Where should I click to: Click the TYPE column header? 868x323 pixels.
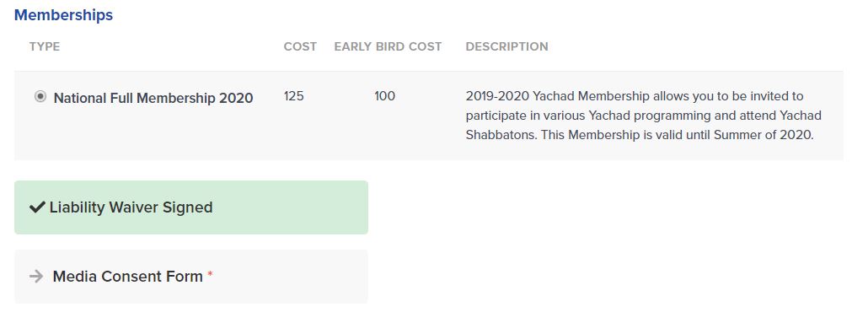(x=45, y=46)
